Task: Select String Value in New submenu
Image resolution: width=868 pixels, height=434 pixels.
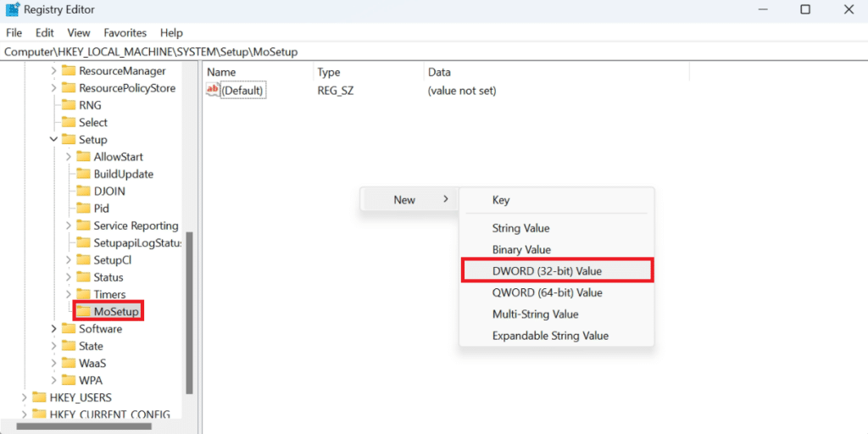Action: [520, 228]
